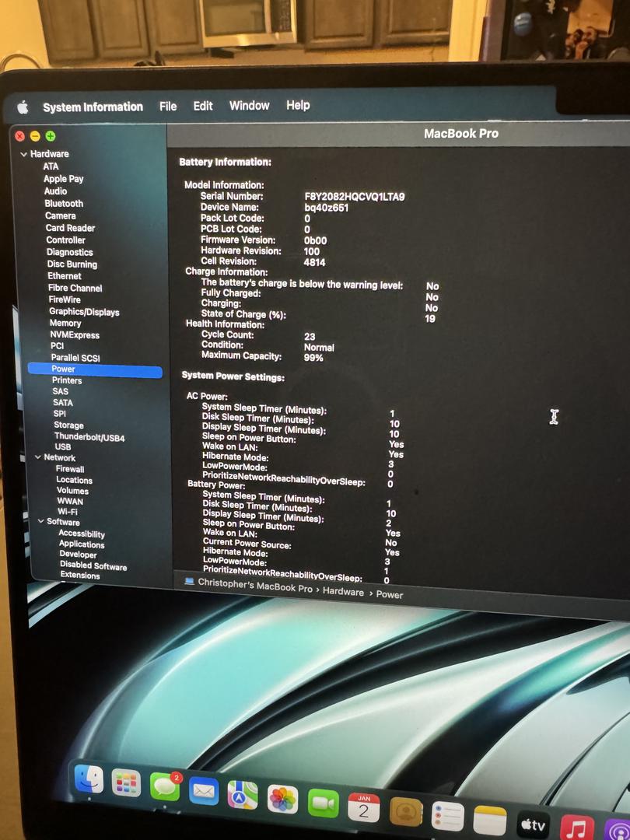Select Diagnostics in the sidebar
The image size is (630, 840).
(70, 252)
